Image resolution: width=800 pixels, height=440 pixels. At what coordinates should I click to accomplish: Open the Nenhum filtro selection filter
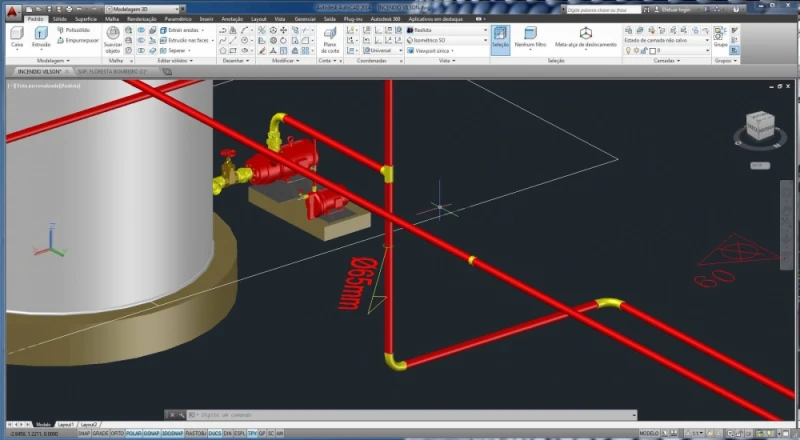[x=530, y=37]
